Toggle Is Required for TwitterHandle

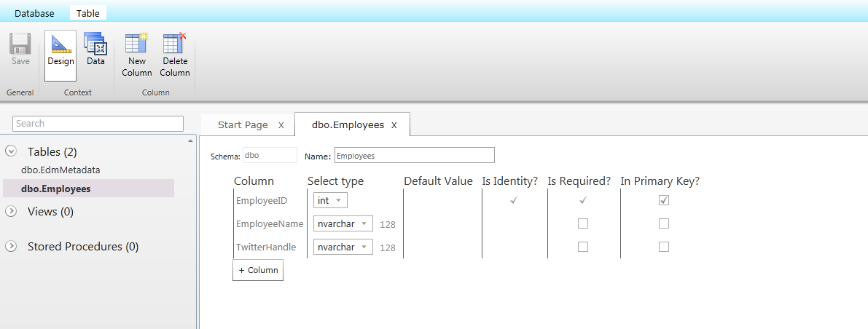(x=583, y=247)
